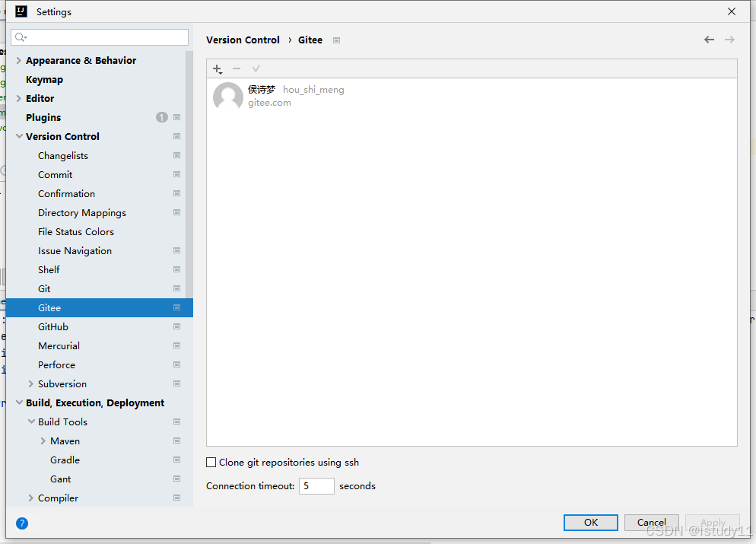
Task: Click the Cancel button
Action: 651,522
